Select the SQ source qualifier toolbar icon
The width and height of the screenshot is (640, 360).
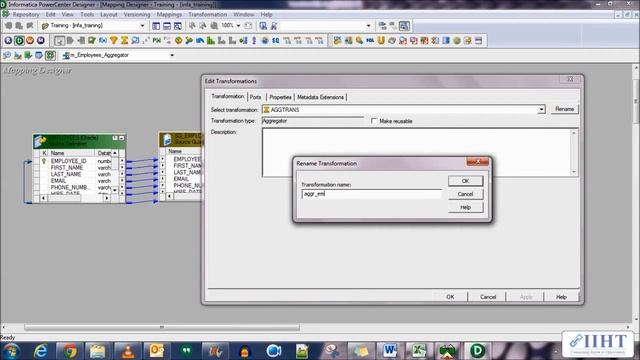(276, 40)
